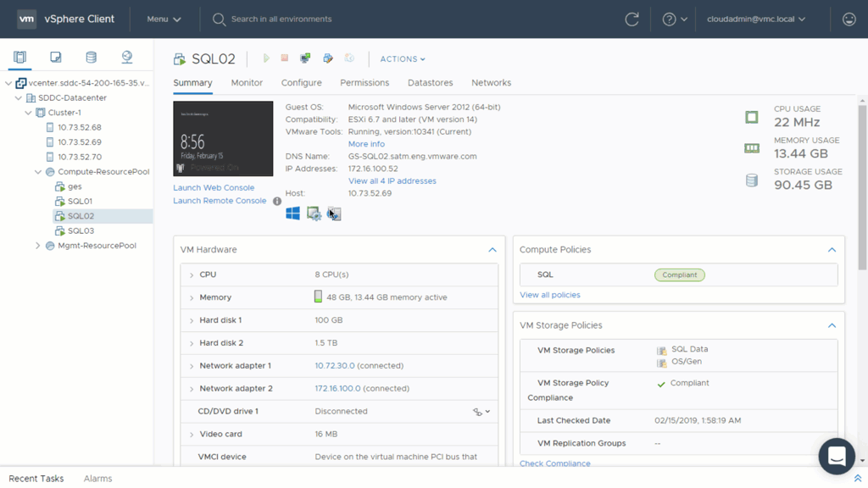
Task: Click View all policies link
Action: [x=549, y=295]
